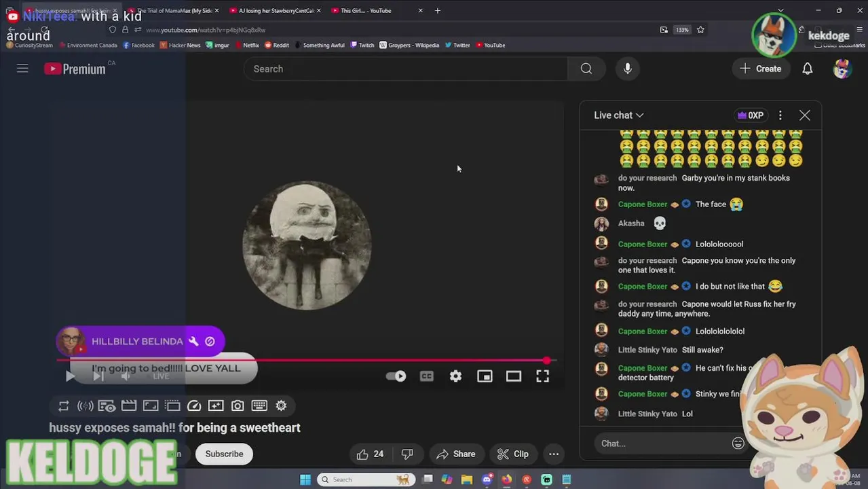Focus the YouTube search field
The height and width of the screenshot is (489, 868).
[x=406, y=69]
